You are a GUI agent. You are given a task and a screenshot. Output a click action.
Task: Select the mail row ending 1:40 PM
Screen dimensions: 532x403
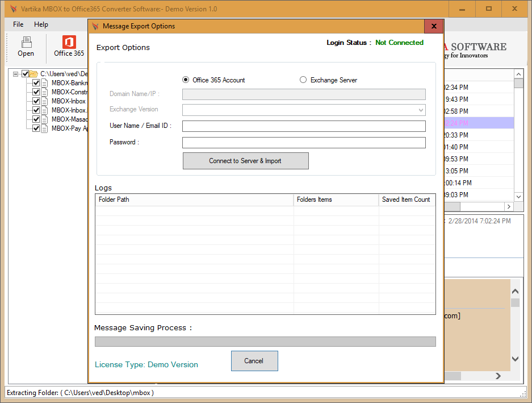479,147
